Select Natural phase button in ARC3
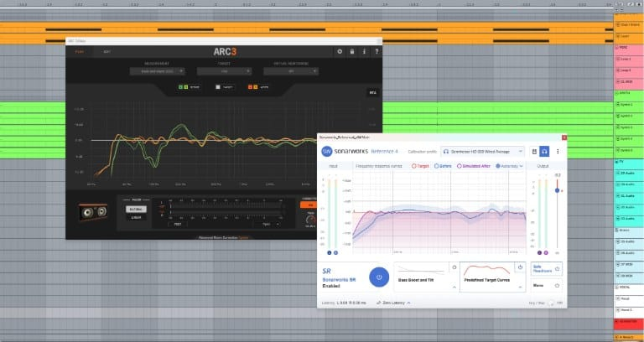The height and width of the screenshot is (342, 644). click(136, 209)
